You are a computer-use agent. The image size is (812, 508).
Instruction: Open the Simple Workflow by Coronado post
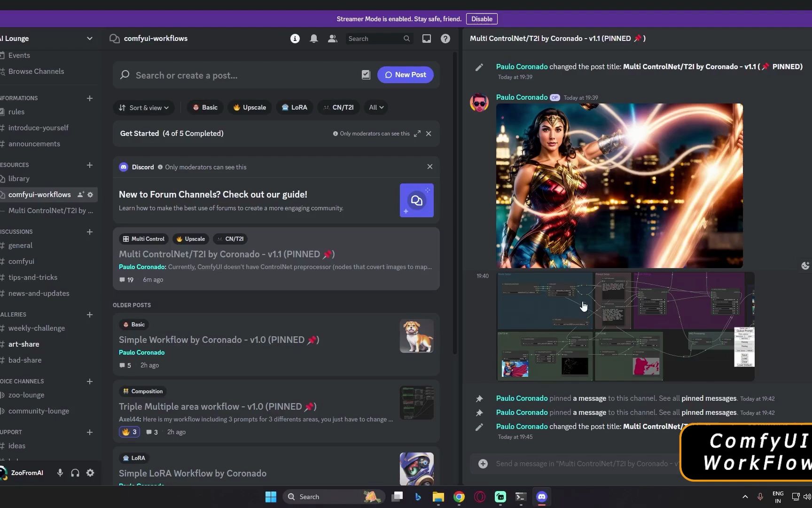(276, 344)
